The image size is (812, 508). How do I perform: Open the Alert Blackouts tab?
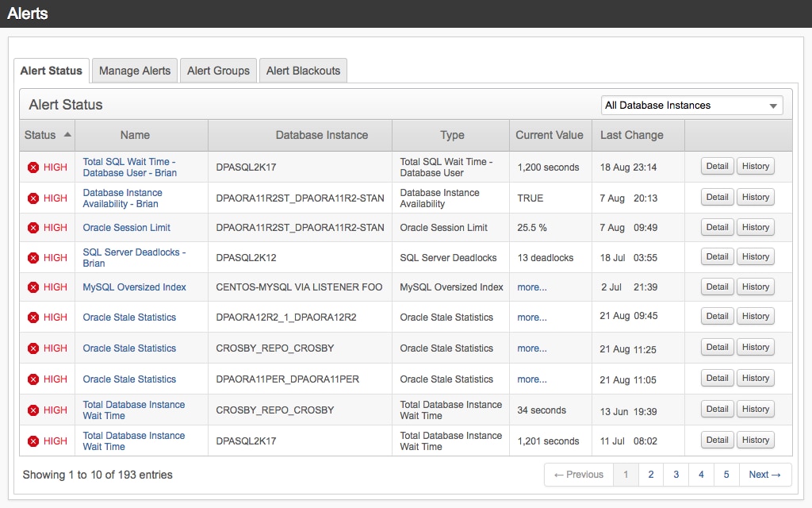pyautogui.click(x=303, y=71)
